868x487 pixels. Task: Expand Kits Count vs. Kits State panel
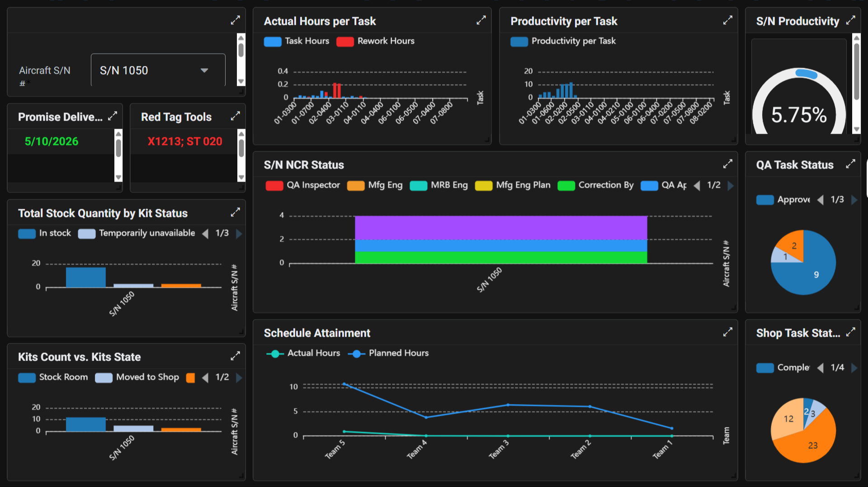coord(235,356)
